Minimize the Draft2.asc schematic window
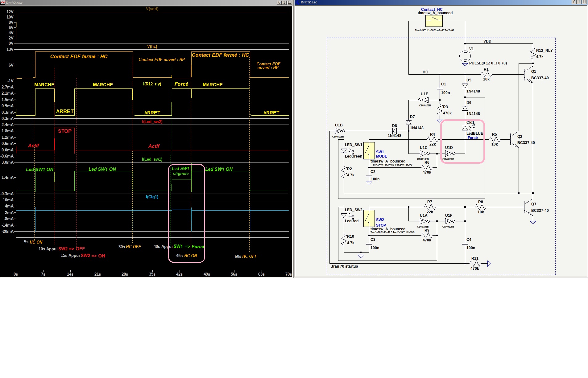 pyautogui.click(x=574, y=2)
